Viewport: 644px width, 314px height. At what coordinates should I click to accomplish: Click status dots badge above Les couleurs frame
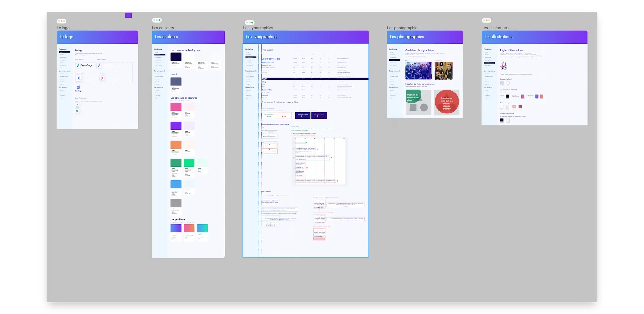click(157, 20)
